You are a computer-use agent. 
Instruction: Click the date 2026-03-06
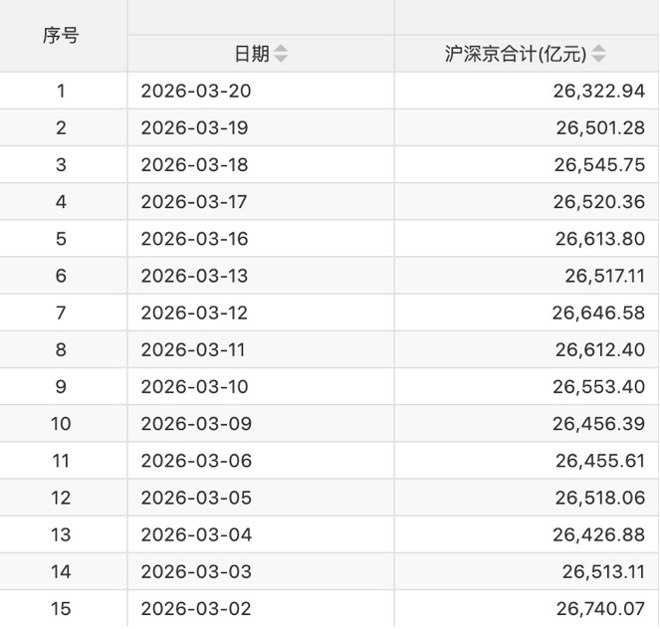pyautogui.click(x=196, y=461)
